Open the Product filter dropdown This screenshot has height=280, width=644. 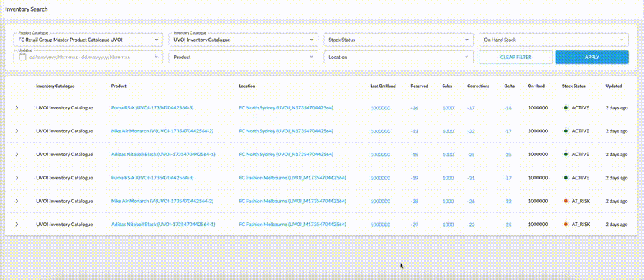(243, 57)
